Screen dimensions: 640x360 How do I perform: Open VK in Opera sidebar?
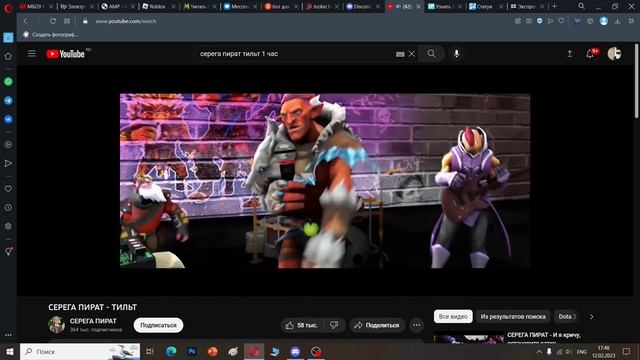point(8,119)
